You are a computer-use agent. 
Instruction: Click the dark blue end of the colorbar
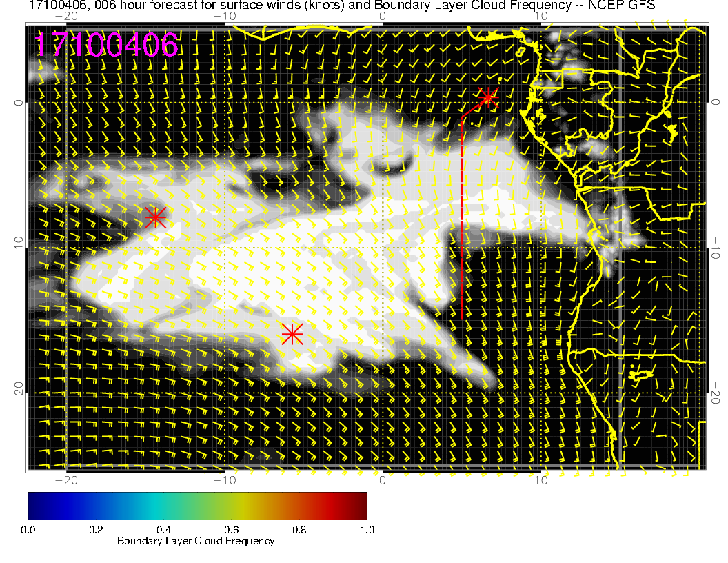coord(32,506)
